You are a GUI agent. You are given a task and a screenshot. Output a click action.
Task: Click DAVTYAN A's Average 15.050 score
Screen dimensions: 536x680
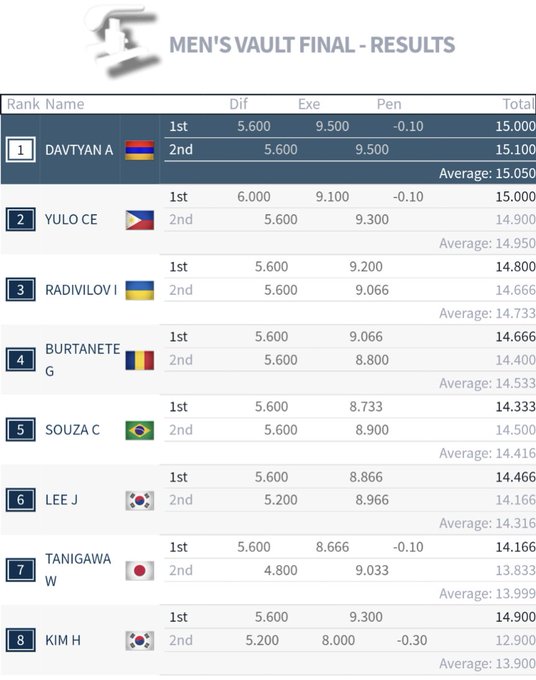point(487,173)
